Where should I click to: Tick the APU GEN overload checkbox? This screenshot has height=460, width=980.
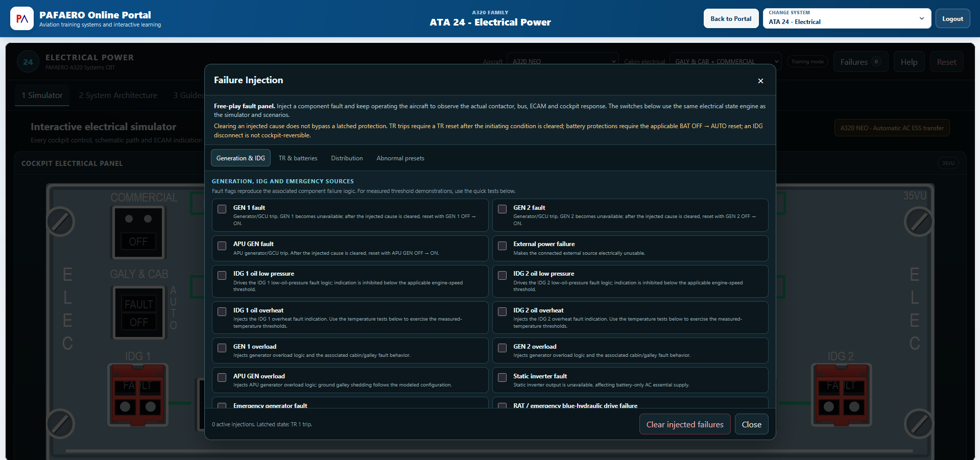tap(222, 377)
